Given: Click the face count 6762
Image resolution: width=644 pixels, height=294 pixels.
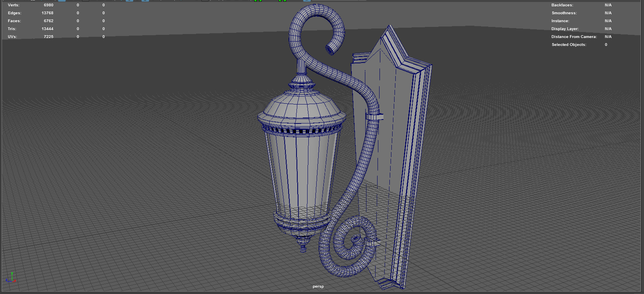Looking at the screenshot, I should click(49, 21).
